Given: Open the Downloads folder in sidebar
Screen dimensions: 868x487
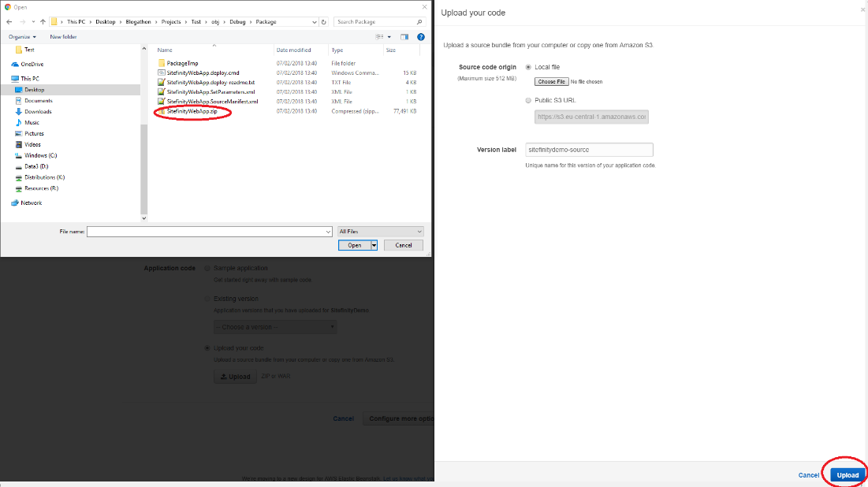Looking at the screenshot, I should click(37, 111).
